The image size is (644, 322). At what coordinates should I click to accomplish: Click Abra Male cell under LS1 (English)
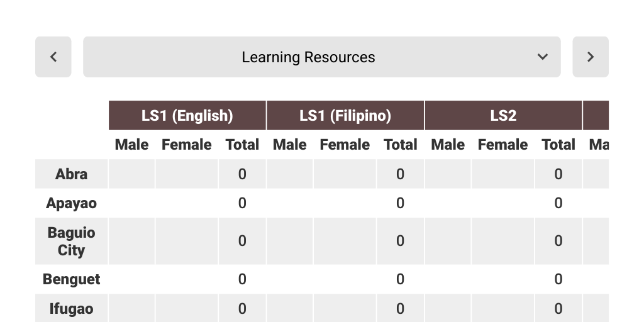click(x=132, y=174)
